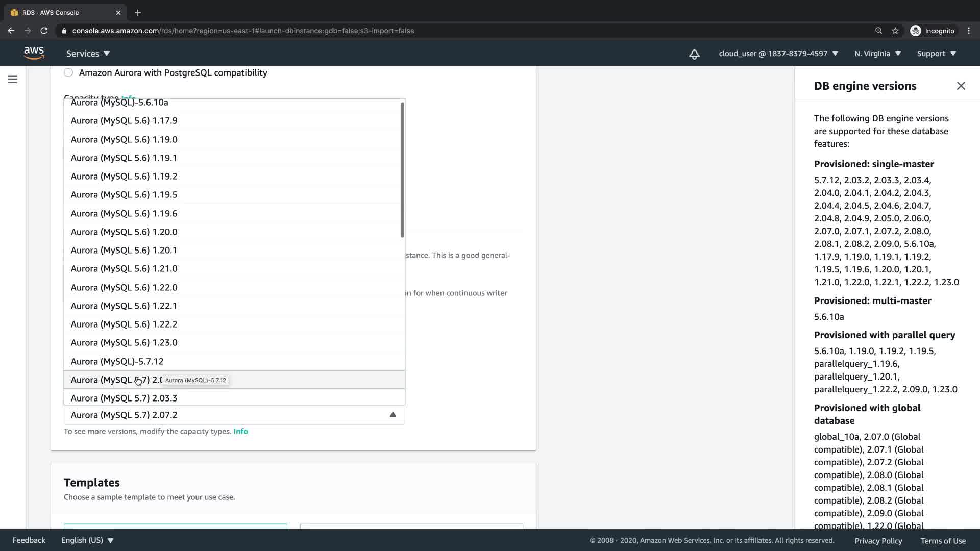This screenshot has height=551, width=980.
Task: Open a new browser tab
Action: pos(137,13)
